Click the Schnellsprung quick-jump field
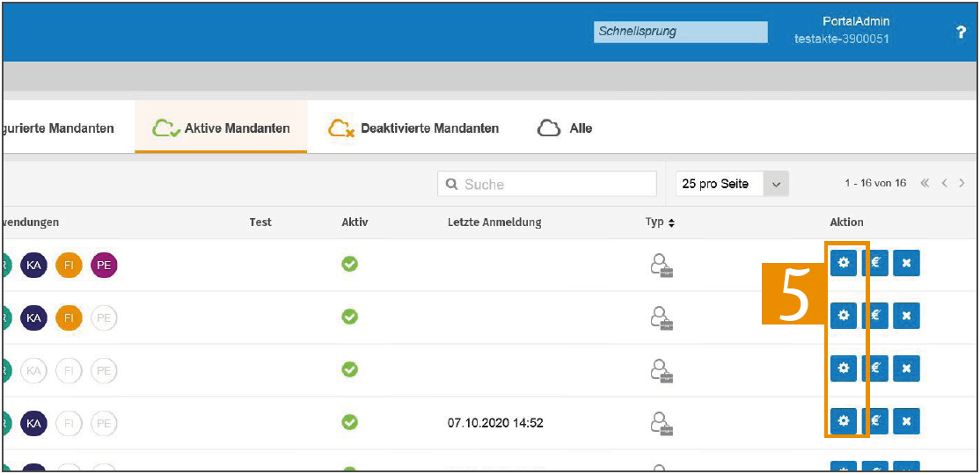This screenshot has height=474, width=980. click(681, 32)
